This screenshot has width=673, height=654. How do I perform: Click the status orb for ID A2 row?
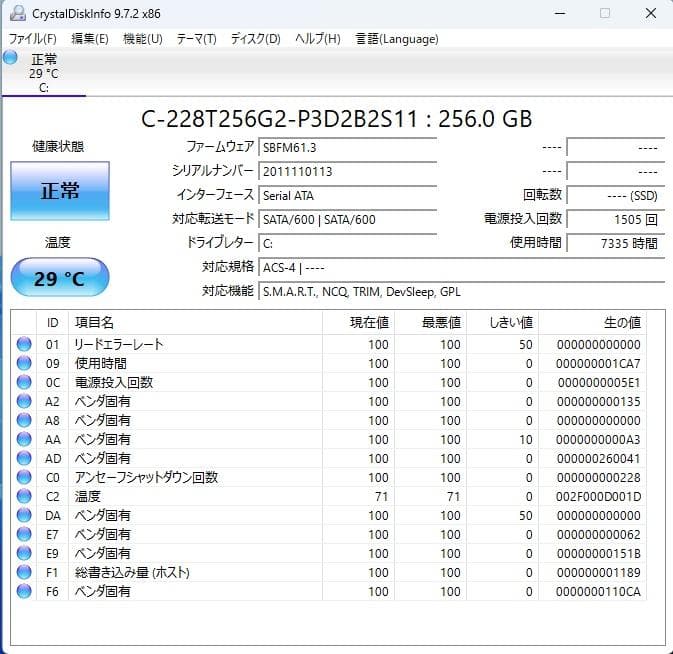pyautogui.click(x=24, y=401)
